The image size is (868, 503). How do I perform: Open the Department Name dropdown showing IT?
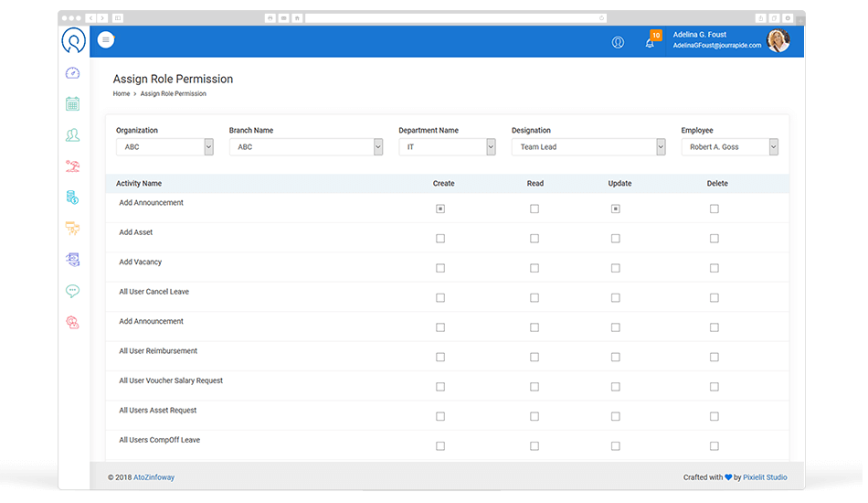(x=447, y=147)
